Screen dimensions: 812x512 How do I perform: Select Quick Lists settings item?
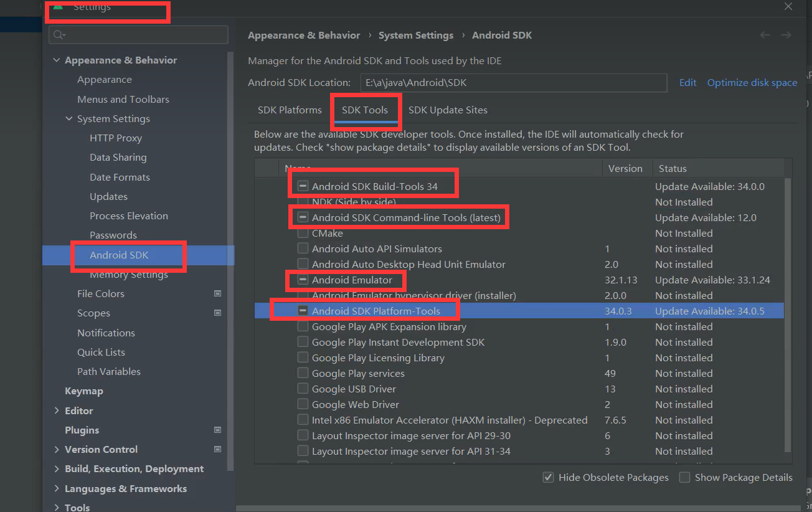pyautogui.click(x=101, y=352)
